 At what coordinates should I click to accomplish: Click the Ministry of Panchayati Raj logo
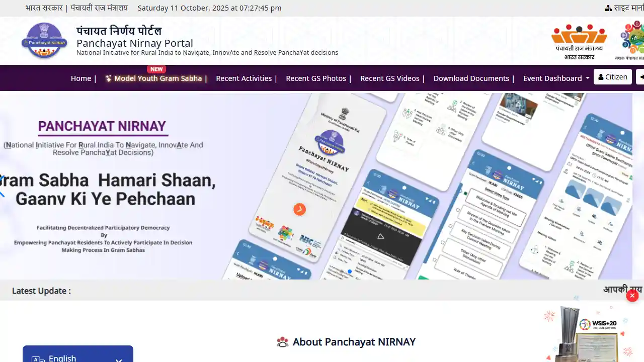coord(579,41)
